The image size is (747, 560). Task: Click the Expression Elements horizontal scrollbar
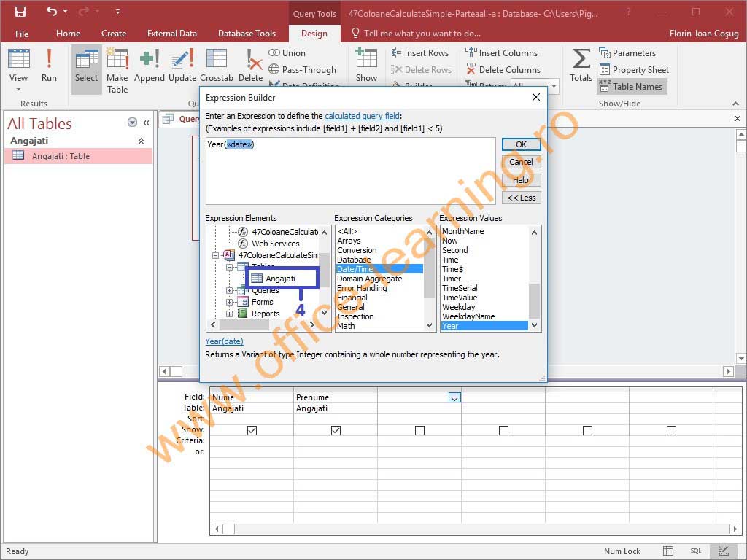click(x=263, y=325)
